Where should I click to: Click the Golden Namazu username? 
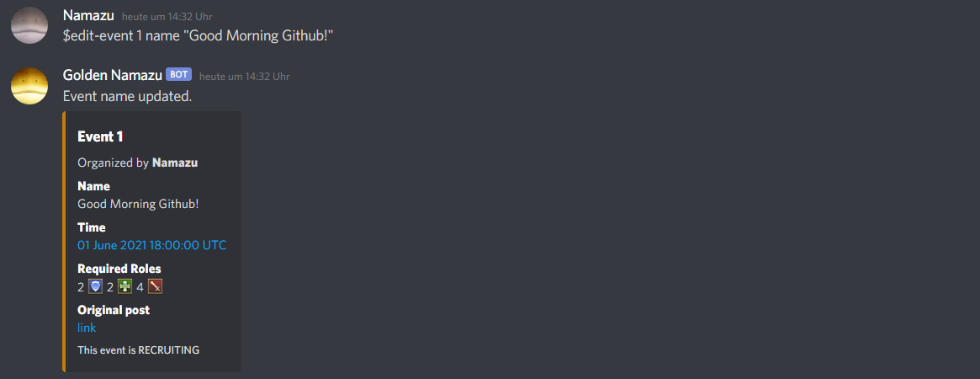(113, 75)
